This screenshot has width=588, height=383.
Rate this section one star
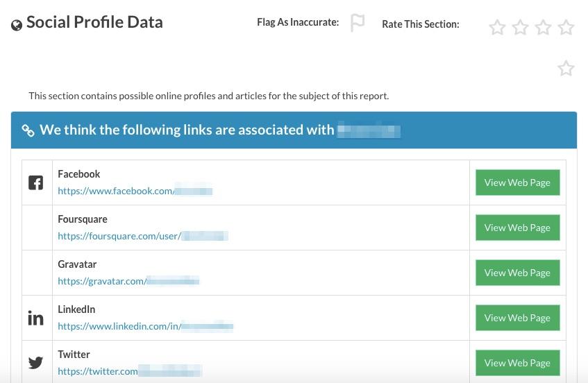[x=497, y=28]
